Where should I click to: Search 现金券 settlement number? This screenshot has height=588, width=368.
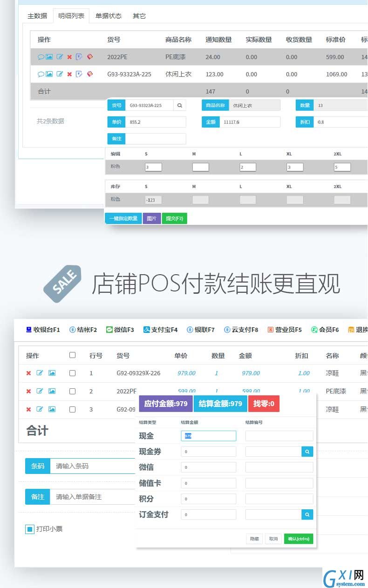[307, 451]
